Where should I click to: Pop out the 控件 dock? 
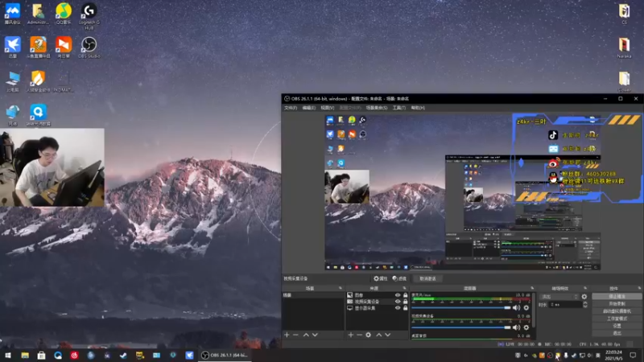tap(638, 288)
